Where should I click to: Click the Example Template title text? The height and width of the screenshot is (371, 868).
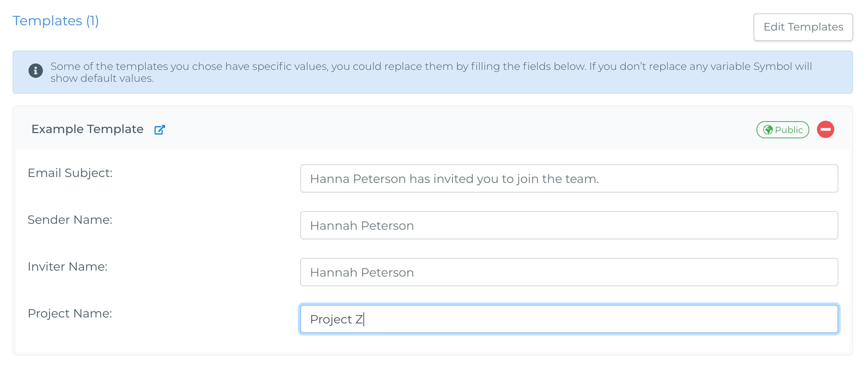point(87,129)
